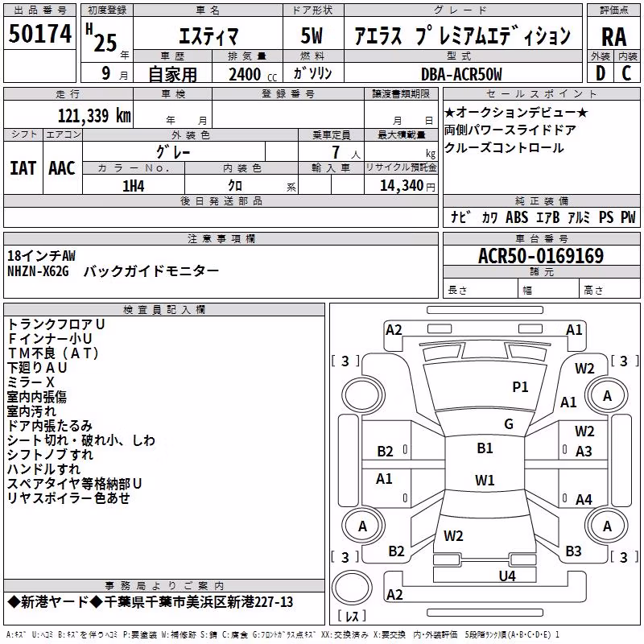Screen dimensions: 644x644
Task: Click inspector note シフトノブすれ
Action: [x=50, y=455]
